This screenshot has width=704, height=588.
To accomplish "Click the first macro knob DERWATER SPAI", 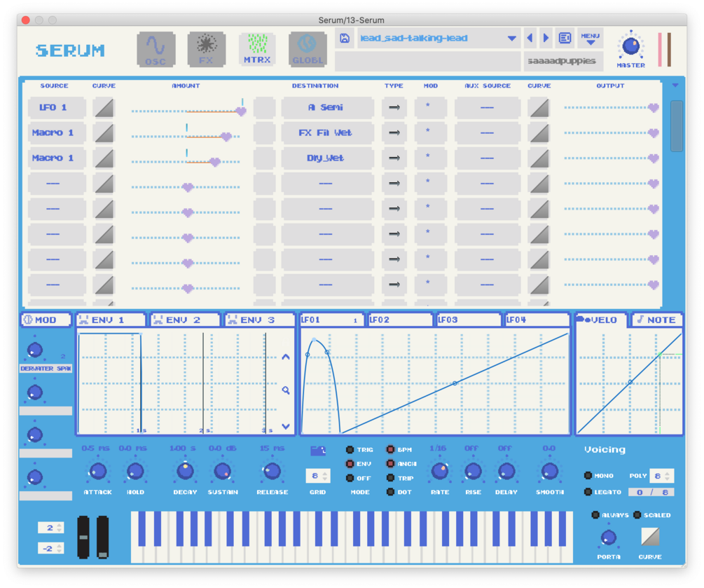I will pyautogui.click(x=34, y=350).
